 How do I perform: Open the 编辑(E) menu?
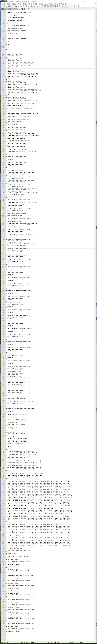click(8, 4)
